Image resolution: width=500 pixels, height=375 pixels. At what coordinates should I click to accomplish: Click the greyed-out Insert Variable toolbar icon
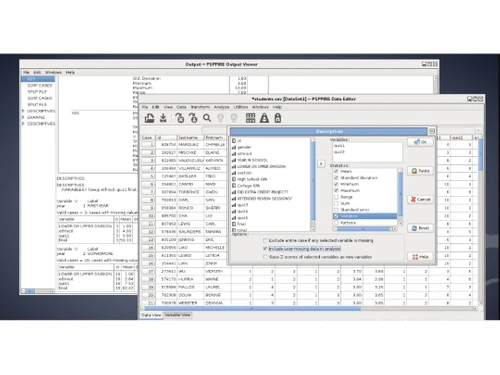tap(234, 118)
